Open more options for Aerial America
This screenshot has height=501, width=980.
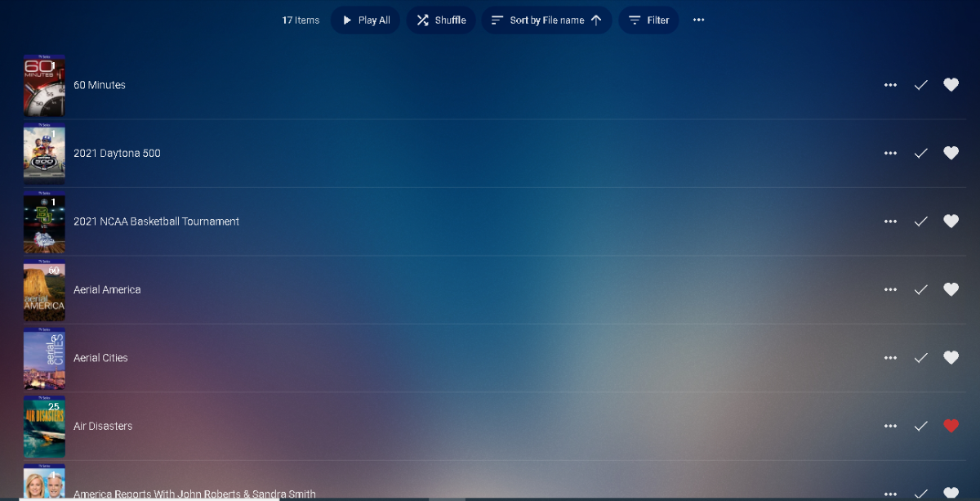(x=890, y=289)
